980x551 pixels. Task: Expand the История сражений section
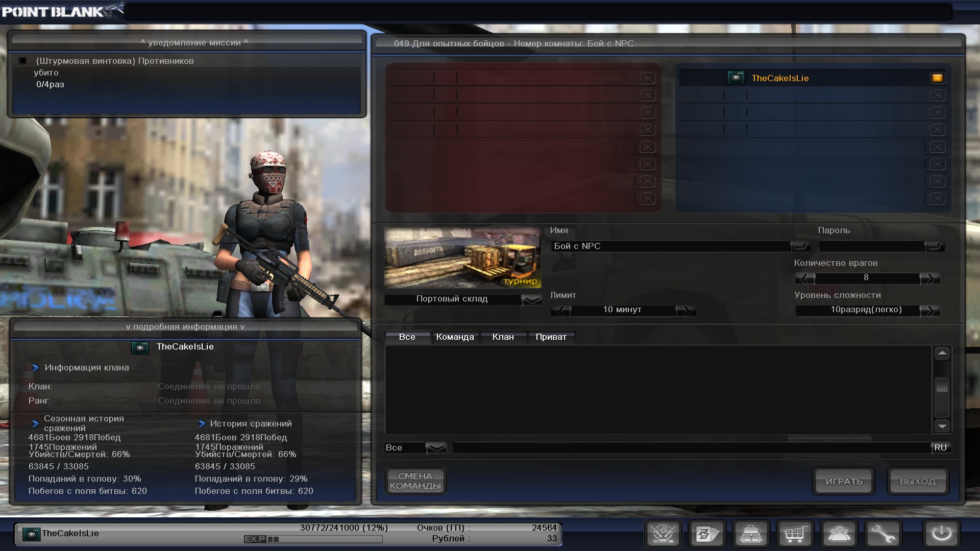[x=202, y=423]
